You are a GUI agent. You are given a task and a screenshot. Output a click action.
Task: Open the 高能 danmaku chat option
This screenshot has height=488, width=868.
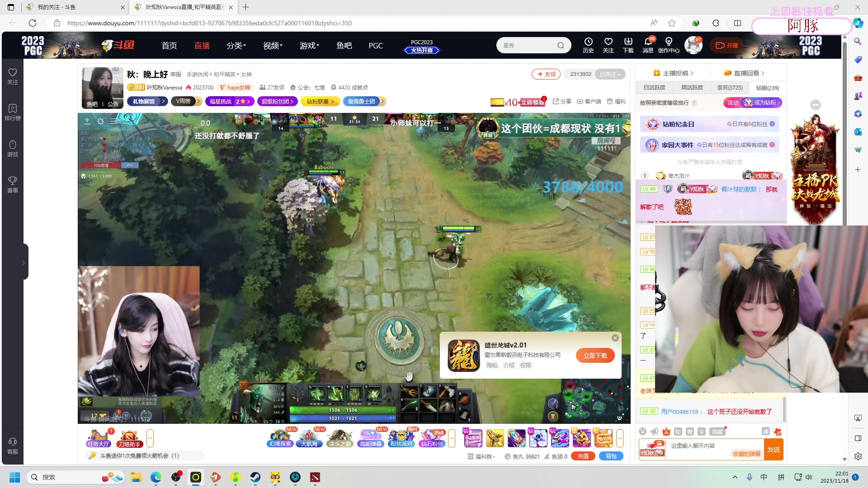[717, 432]
